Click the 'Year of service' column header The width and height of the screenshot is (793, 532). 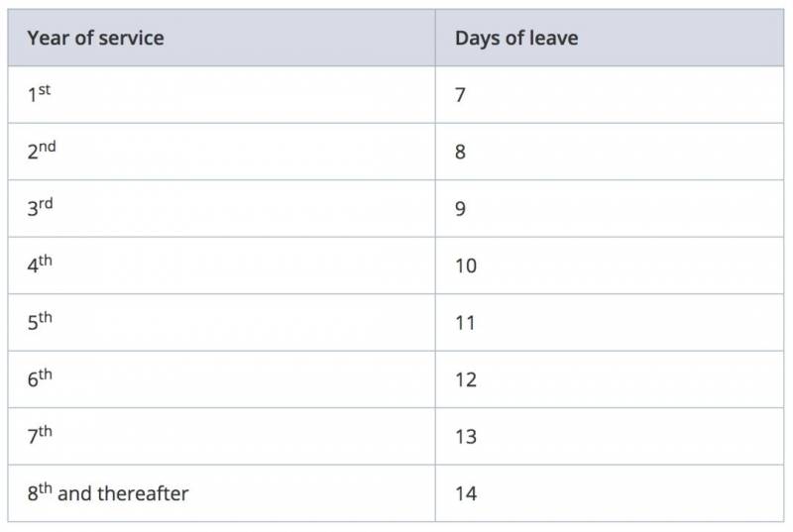pyautogui.click(x=95, y=39)
